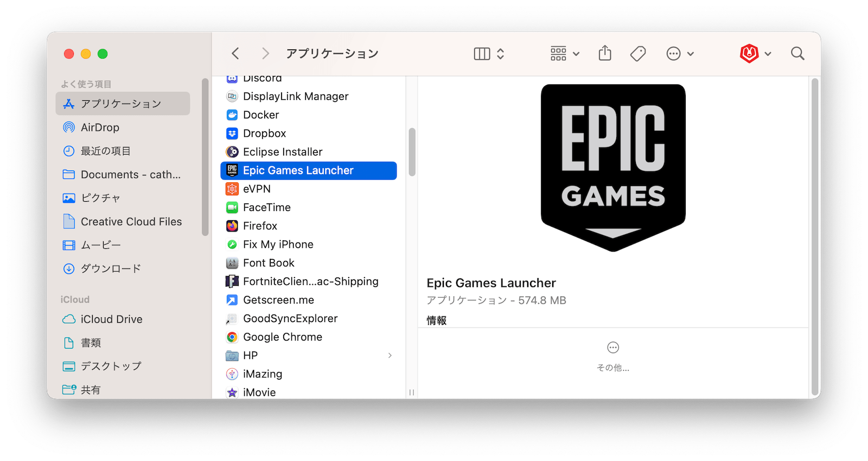Click the Share toolbar icon

coord(605,53)
